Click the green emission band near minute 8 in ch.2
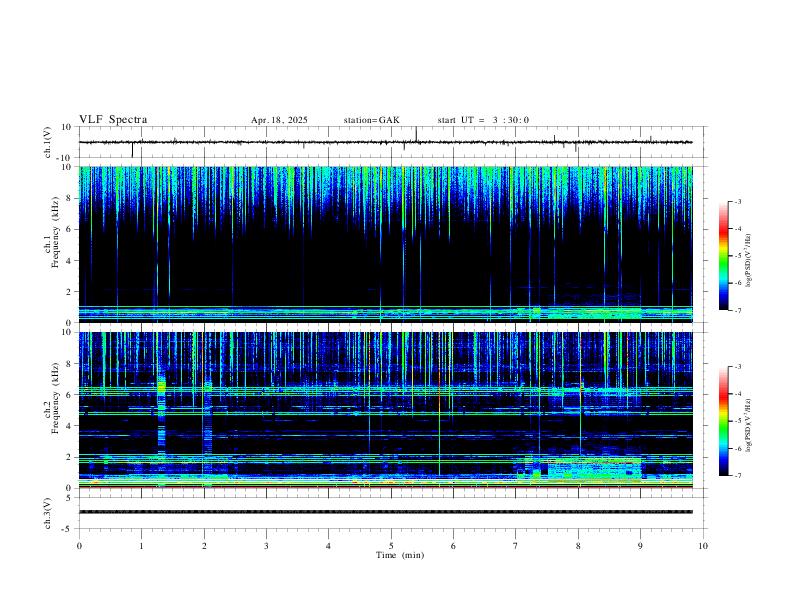Screen dimensions: 792x612 [594, 469]
